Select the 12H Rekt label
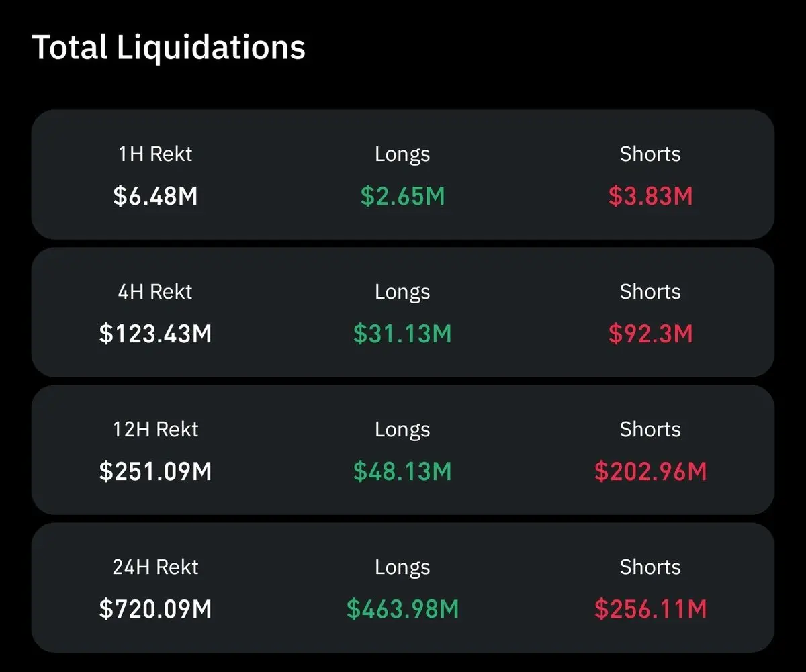The width and height of the screenshot is (806, 672). [x=155, y=430]
